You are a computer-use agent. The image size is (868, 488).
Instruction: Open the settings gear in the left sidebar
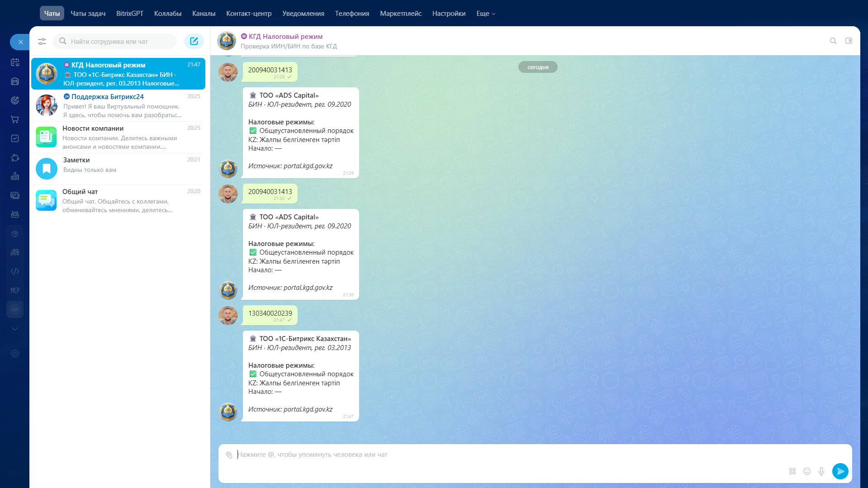(x=15, y=354)
